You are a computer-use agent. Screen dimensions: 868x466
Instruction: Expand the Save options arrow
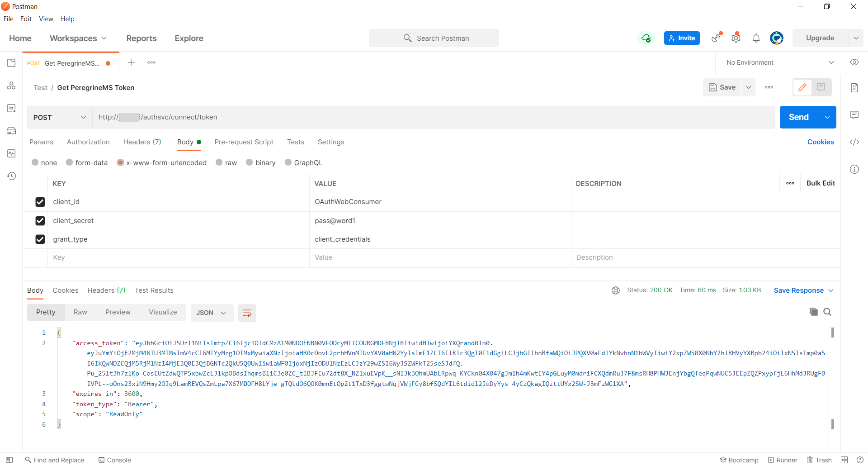(x=749, y=87)
